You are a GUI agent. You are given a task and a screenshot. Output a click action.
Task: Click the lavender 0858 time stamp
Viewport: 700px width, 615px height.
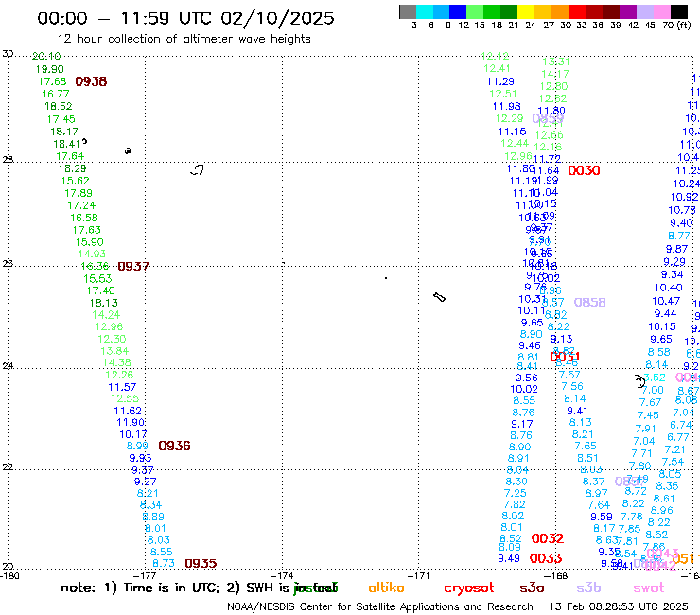589,303
